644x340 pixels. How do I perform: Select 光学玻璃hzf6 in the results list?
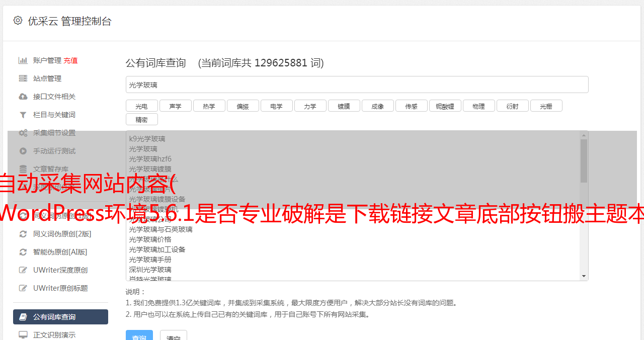click(x=150, y=159)
